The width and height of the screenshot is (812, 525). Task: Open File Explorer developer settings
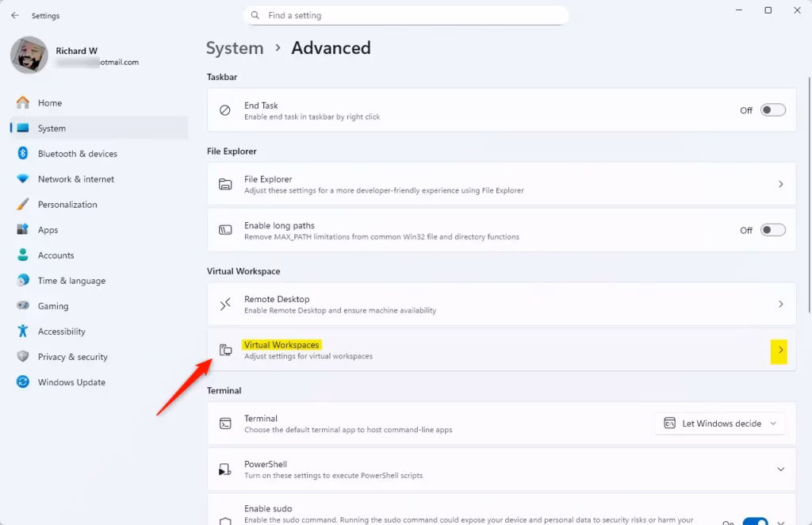(x=501, y=184)
